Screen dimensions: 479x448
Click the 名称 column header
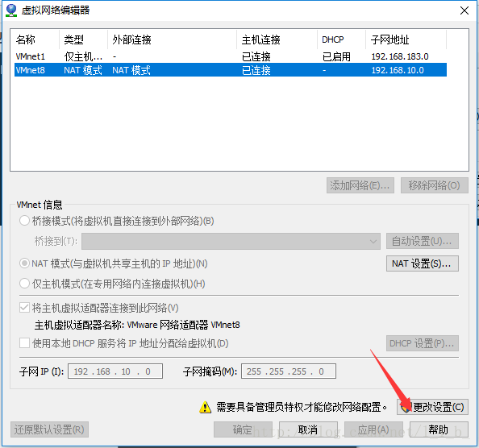(35, 39)
